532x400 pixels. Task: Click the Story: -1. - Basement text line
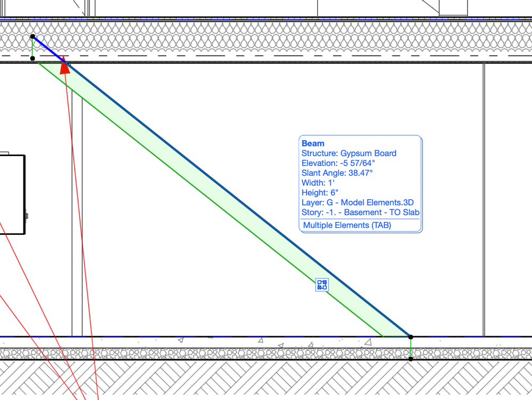pyautogui.click(x=360, y=213)
